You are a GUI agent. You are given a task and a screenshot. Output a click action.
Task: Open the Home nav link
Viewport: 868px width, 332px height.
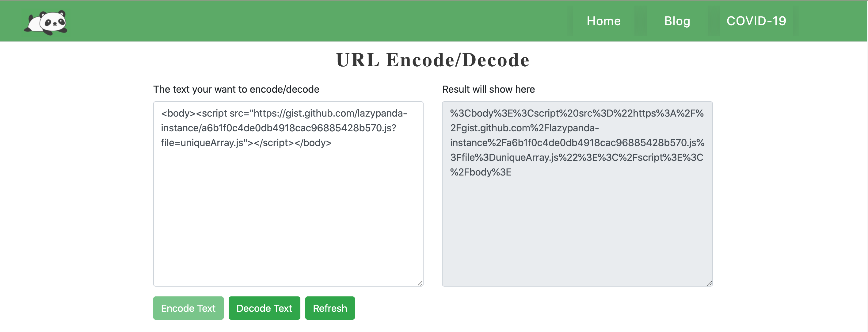pos(603,21)
